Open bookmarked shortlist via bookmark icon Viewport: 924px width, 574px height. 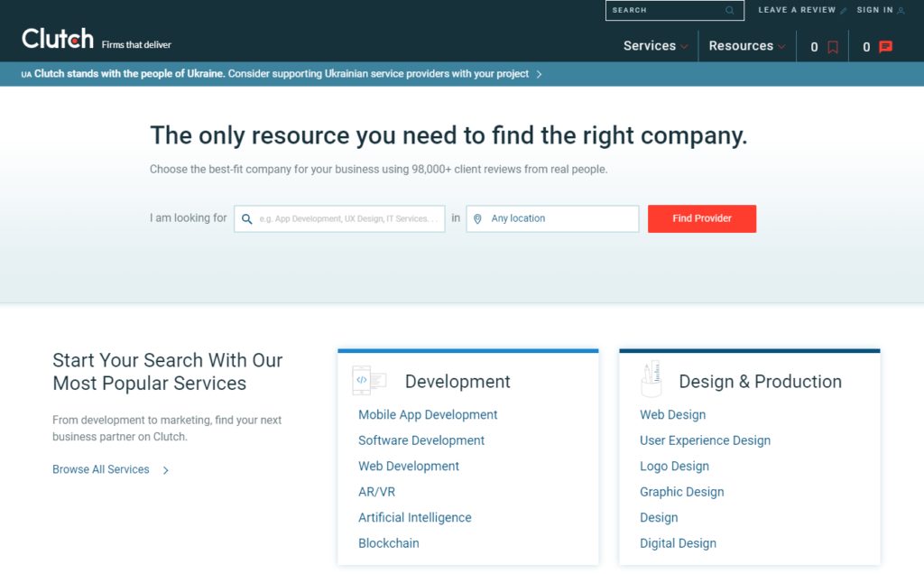(833, 47)
